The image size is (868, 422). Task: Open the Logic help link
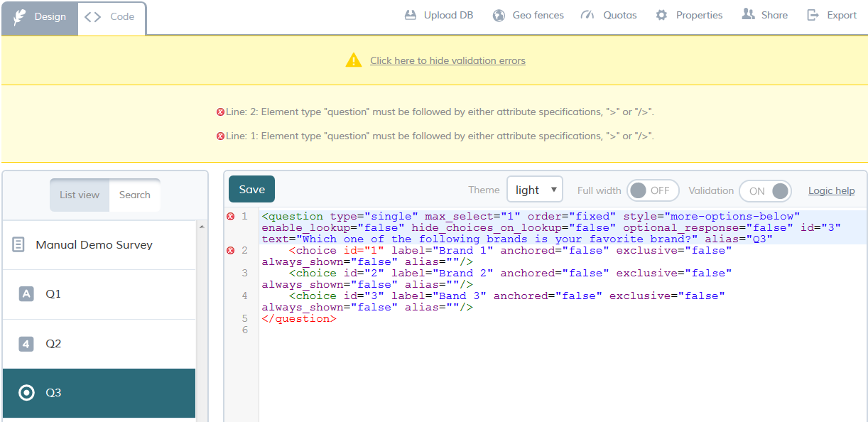[x=832, y=190]
